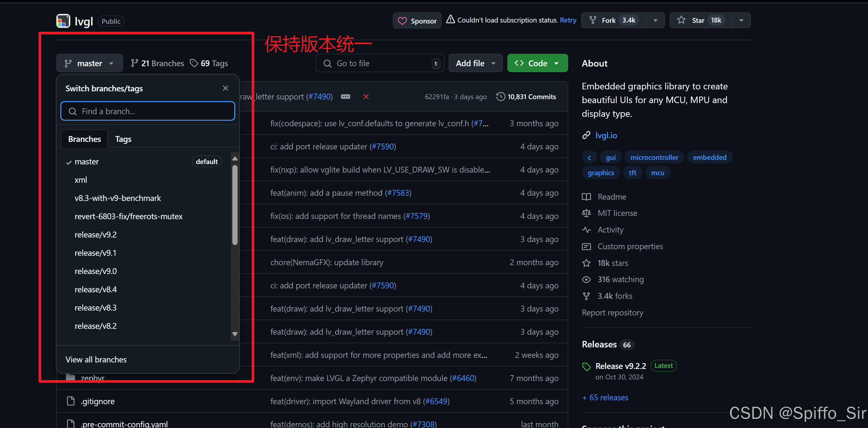Image resolution: width=868 pixels, height=428 pixels.
Task: Open the lvgl.io website link
Action: point(606,135)
